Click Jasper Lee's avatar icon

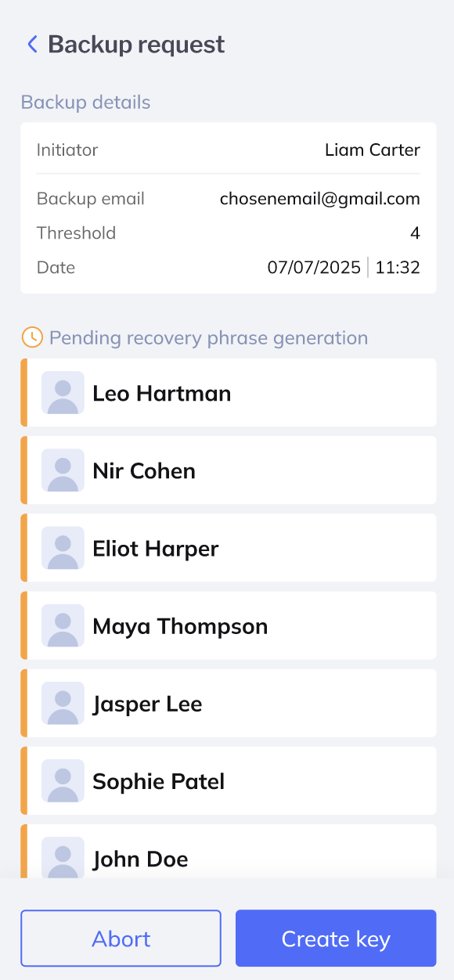tap(63, 703)
